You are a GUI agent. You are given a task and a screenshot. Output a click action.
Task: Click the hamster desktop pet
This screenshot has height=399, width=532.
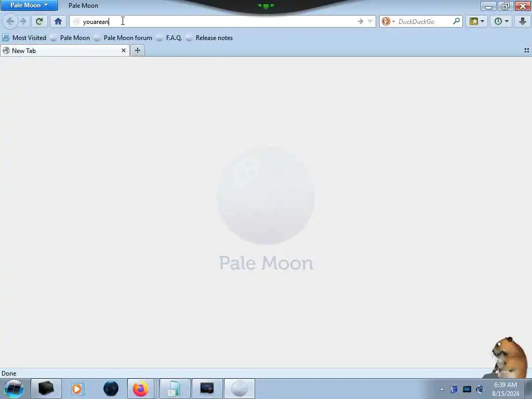(508, 357)
